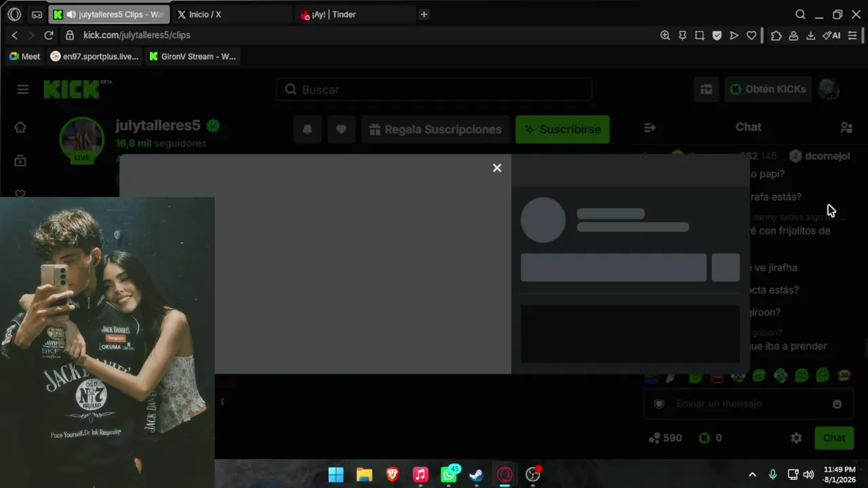Open the Windows Start menu
Image resolution: width=868 pixels, height=488 pixels.
click(x=336, y=474)
